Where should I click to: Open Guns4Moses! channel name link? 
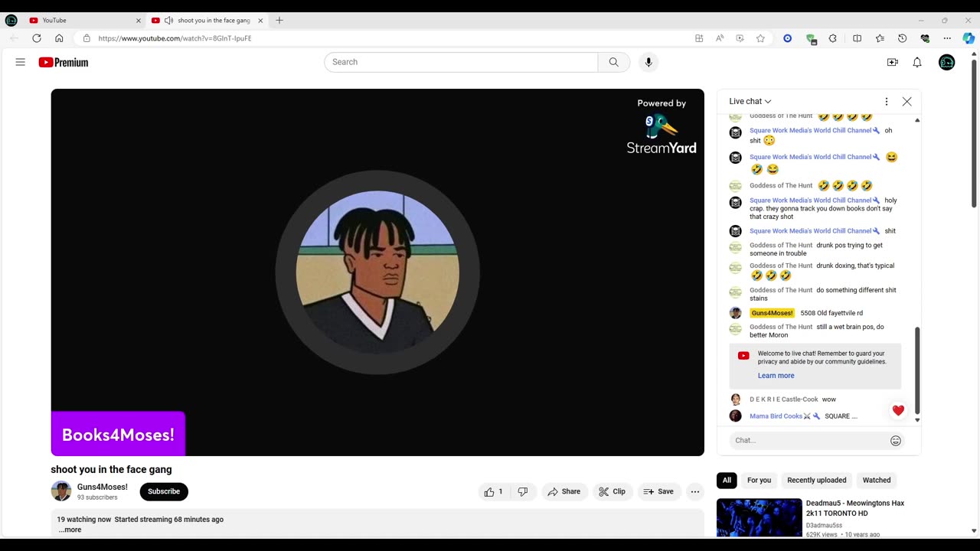[x=102, y=487]
